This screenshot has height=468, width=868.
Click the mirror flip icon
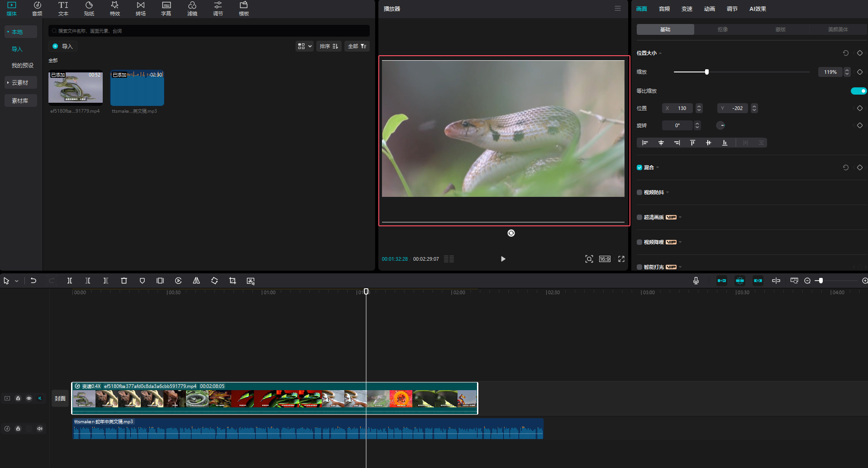(x=196, y=281)
